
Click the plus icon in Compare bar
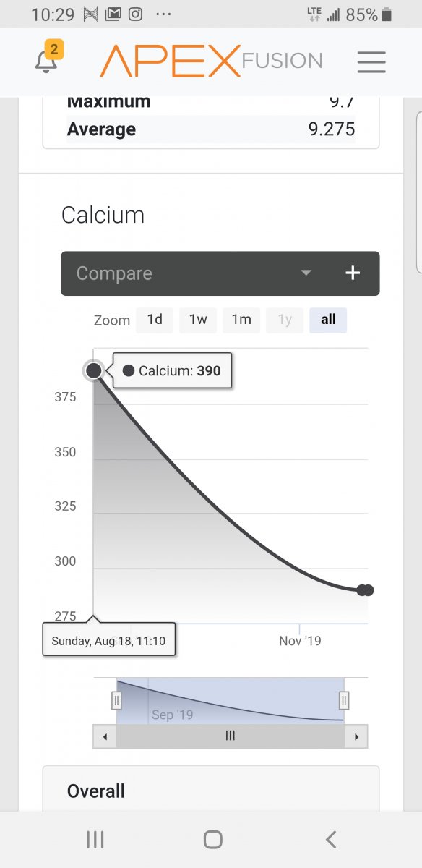click(x=353, y=273)
